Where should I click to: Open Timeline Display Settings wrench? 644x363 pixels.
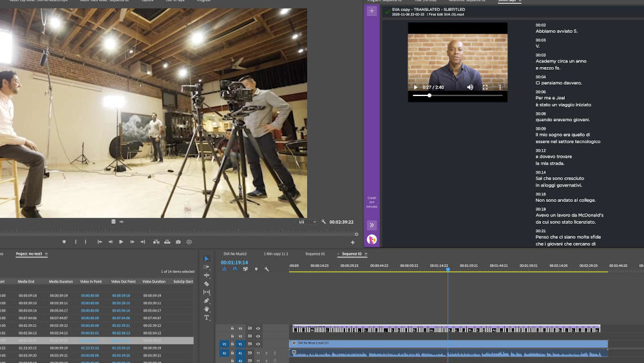267,269
